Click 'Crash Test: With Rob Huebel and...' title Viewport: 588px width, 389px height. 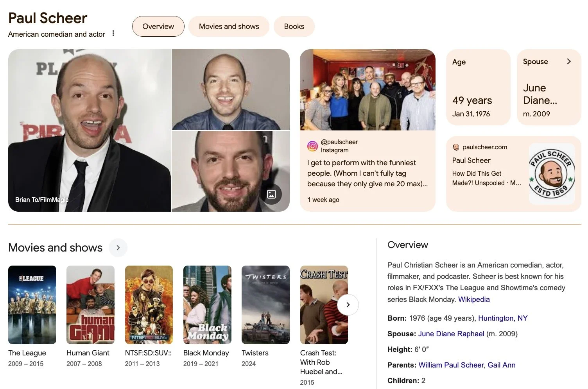[321, 362]
